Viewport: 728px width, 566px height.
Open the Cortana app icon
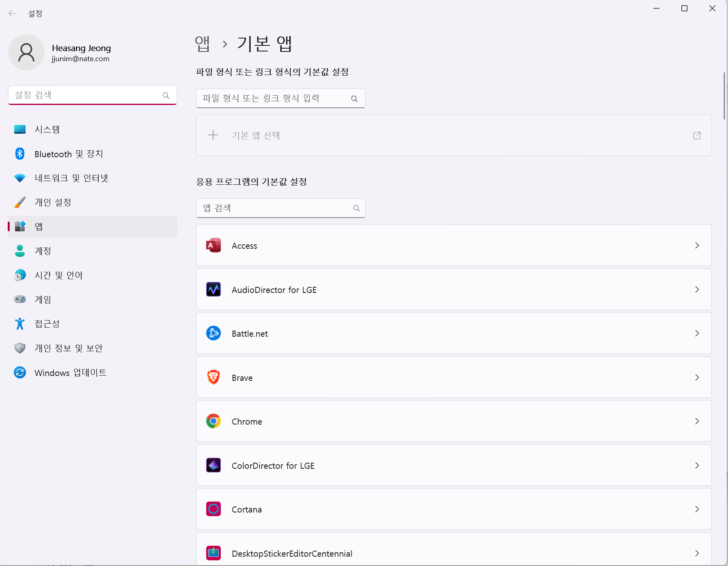(213, 509)
